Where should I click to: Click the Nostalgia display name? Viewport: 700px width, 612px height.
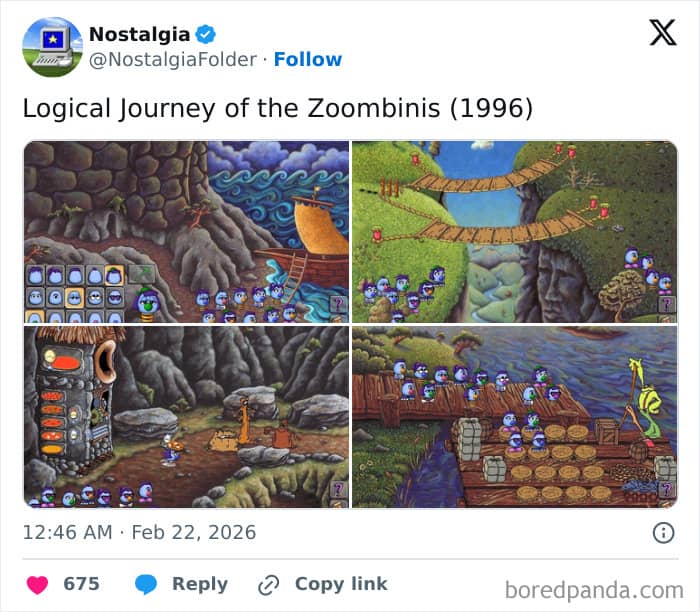coord(139,34)
